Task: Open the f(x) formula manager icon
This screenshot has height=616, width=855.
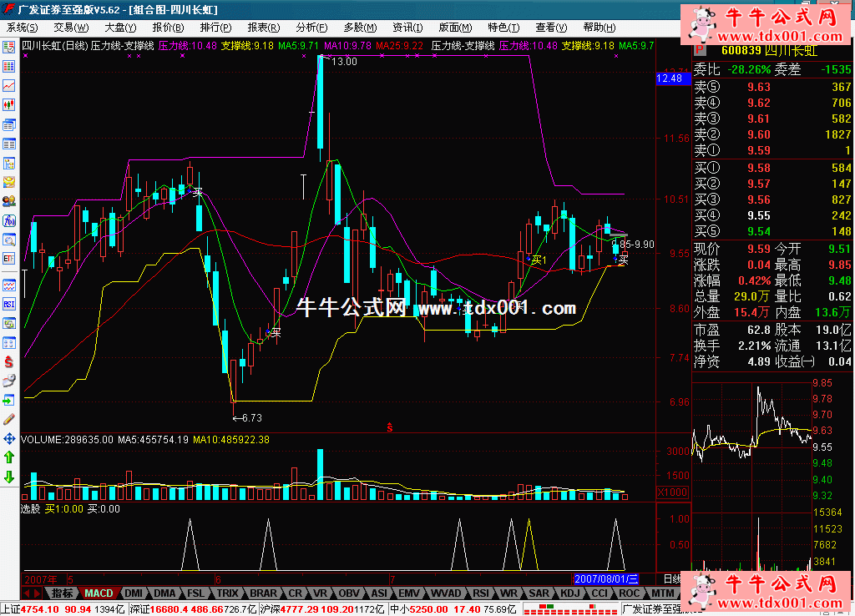Action: click(8, 220)
